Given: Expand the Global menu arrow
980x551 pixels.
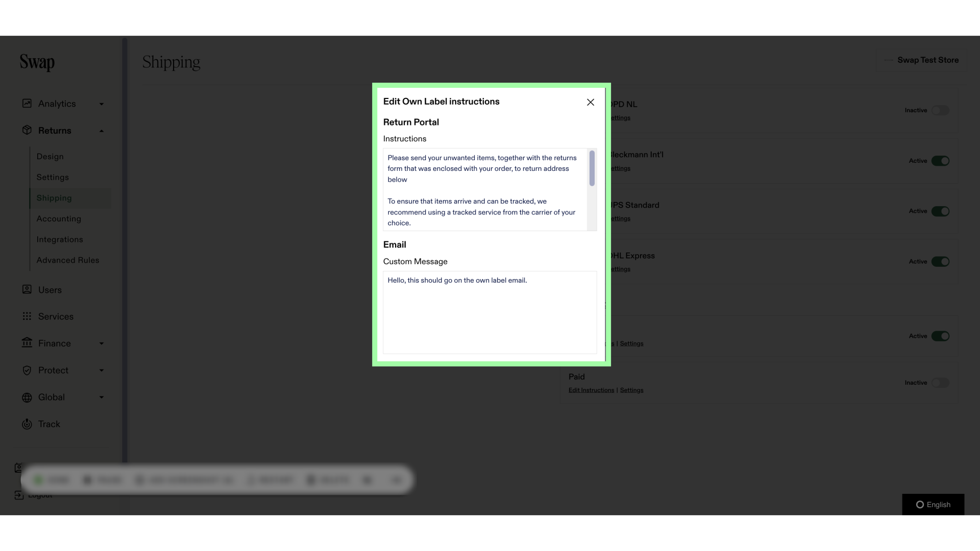Looking at the screenshot, I should tap(102, 397).
